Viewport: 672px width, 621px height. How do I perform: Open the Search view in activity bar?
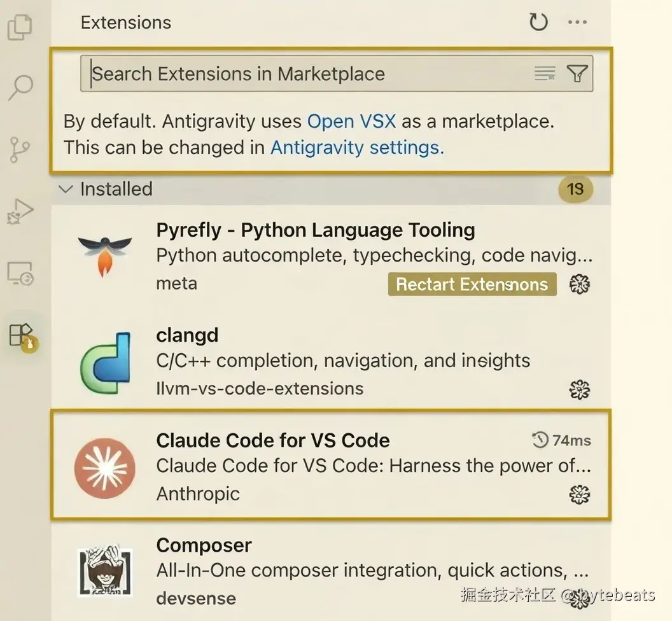[x=20, y=87]
